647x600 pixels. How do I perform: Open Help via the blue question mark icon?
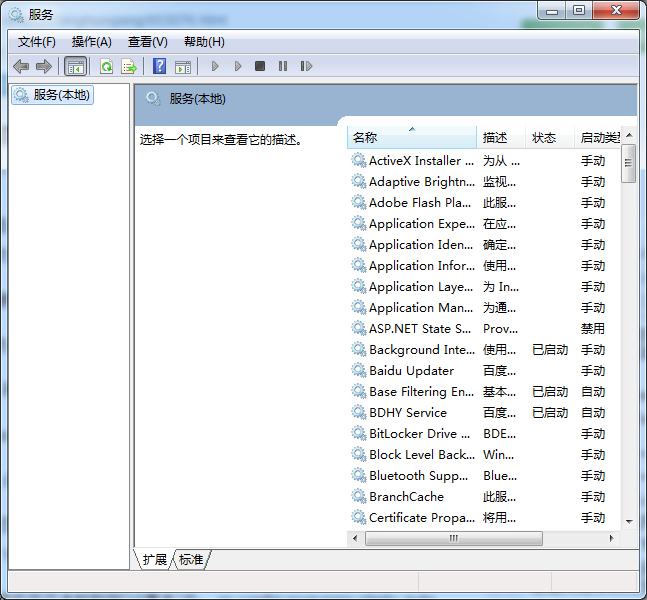[159, 67]
